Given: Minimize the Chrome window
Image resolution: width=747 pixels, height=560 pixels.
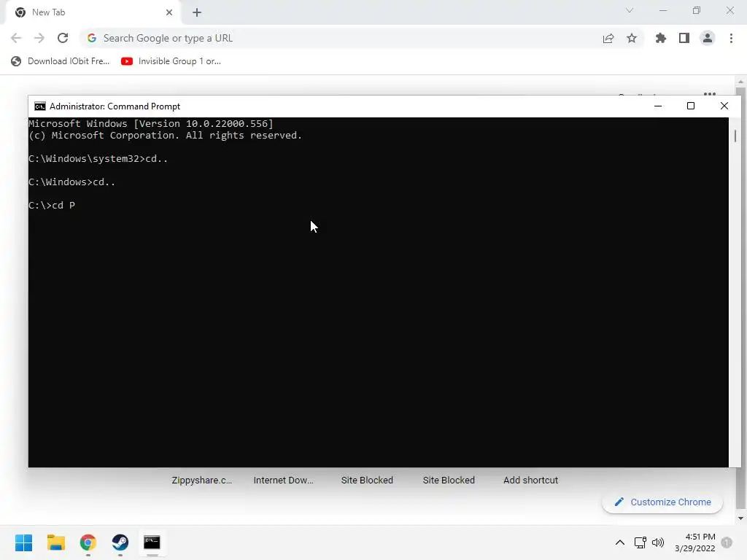Looking at the screenshot, I should coord(663,10).
